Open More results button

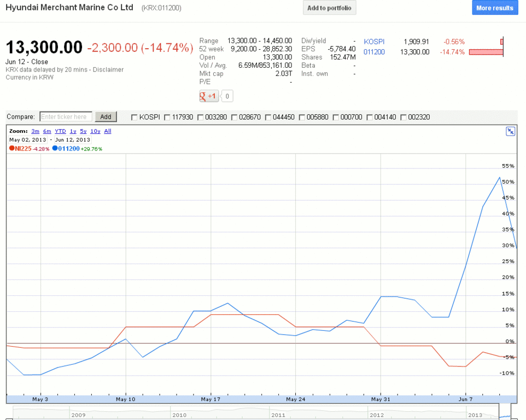point(495,8)
